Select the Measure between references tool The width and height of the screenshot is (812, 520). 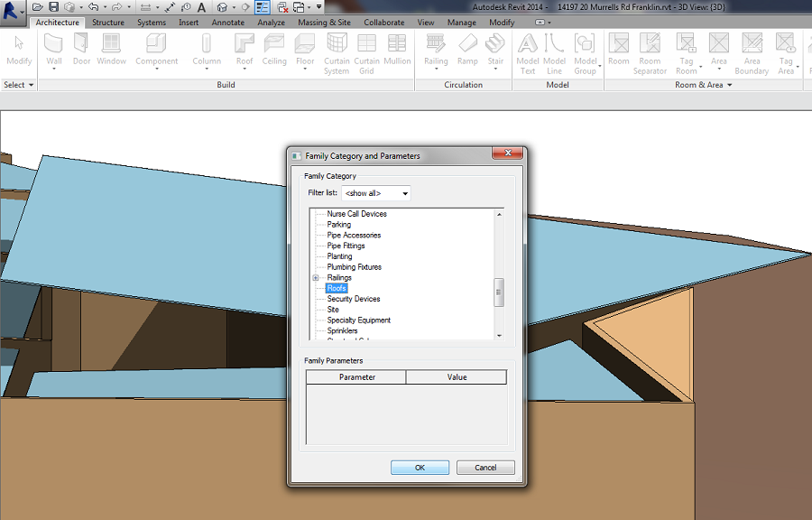tap(146, 7)
